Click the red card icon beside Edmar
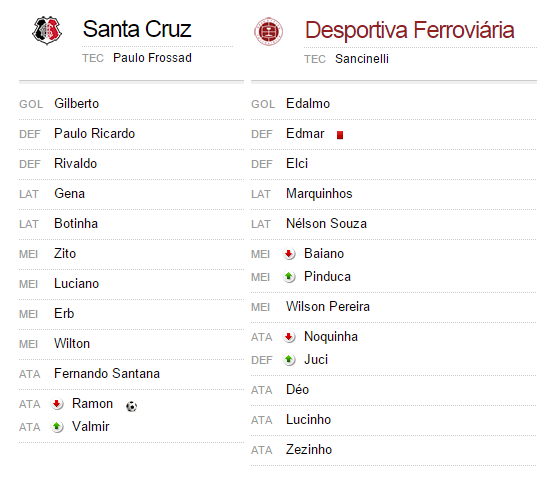The height and width of the screenshot is (488, 537). click(x=340, y=135)
